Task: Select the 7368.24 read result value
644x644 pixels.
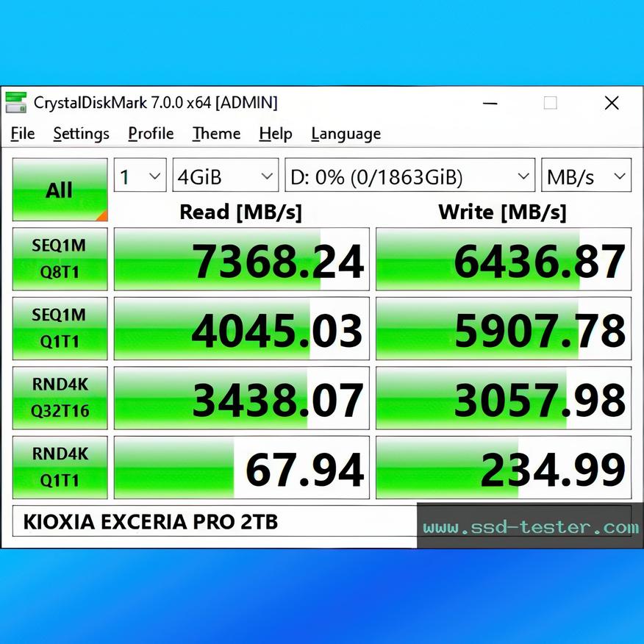Action: pyautogui.click(x=241, y=260)
